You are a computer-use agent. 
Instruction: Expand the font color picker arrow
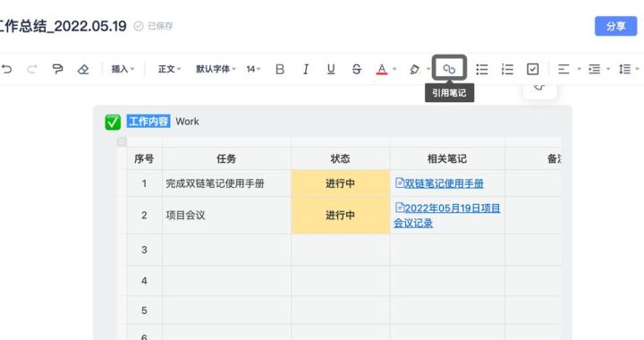pyautogui.click(x=394, y=69)
